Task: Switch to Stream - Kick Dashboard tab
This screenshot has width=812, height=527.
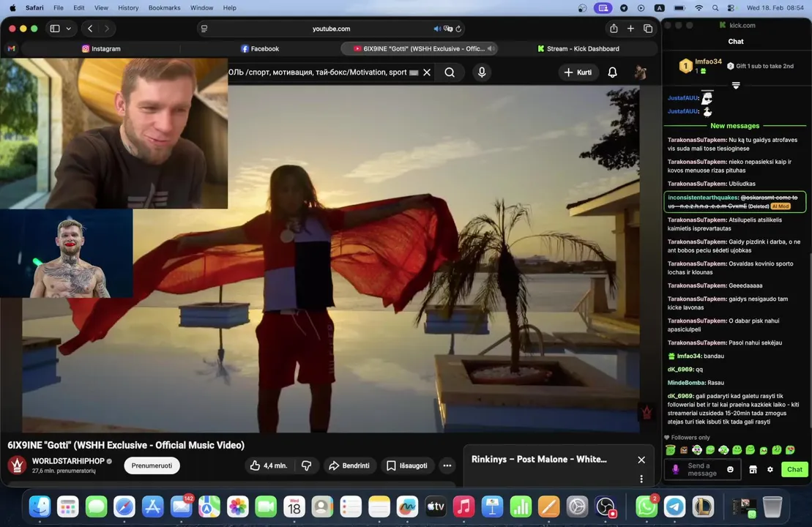Action: pyautogui.click(x=578, y=48)
